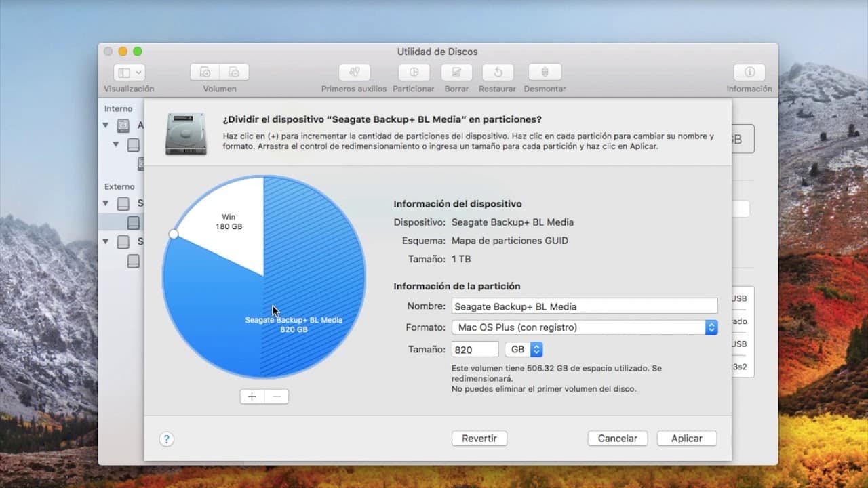Select the first internal disk icon in sidebar

(x=123, y=125)
